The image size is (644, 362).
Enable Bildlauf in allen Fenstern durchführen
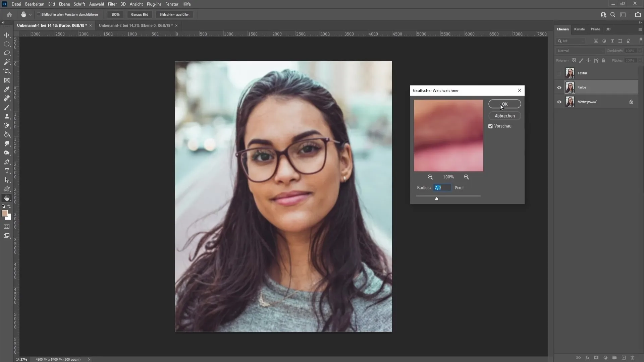[x=39, y=14]
